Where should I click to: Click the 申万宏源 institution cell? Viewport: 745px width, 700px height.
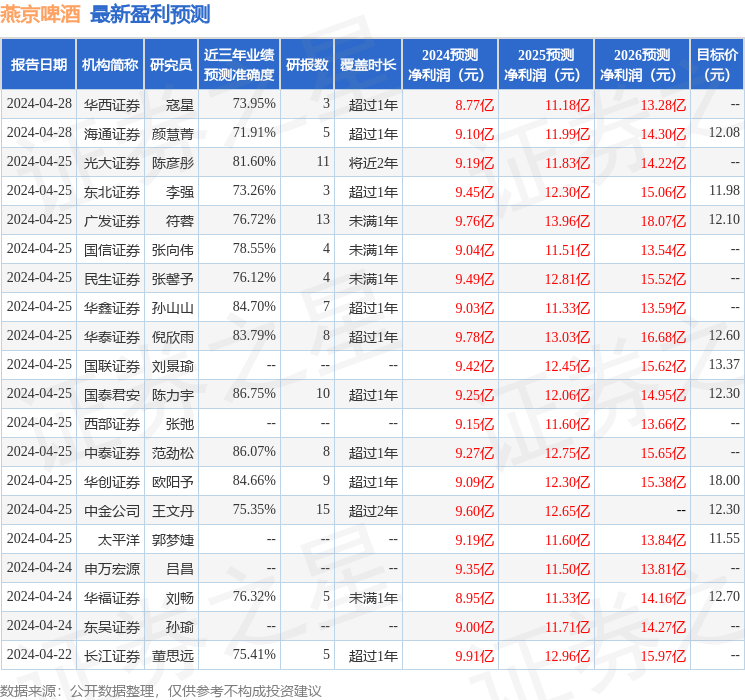[112, 568]
